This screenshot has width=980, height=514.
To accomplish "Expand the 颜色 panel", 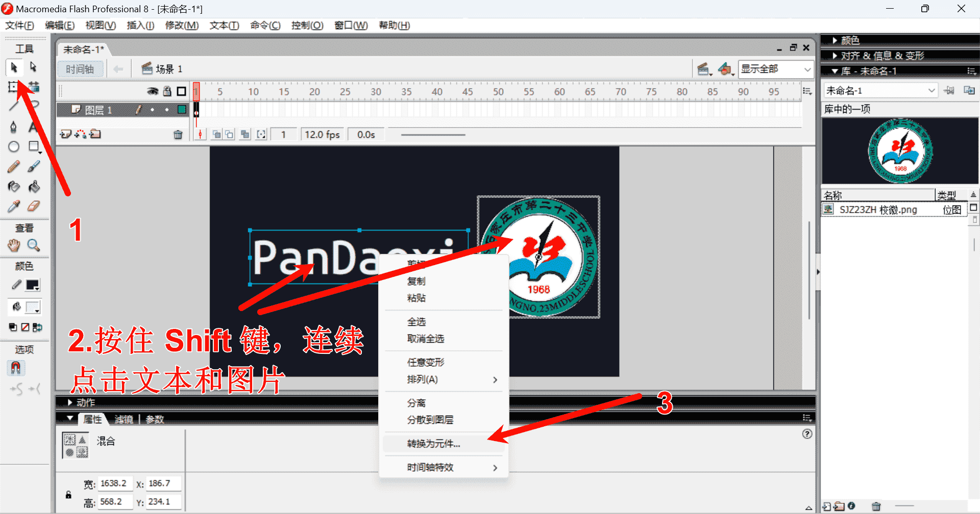I will click(x=849, y=40).
